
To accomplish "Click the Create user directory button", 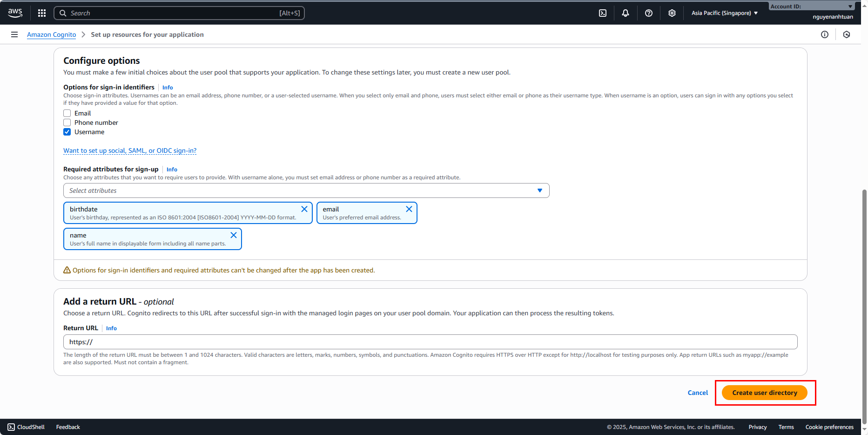I will pyautogui.click(x=765, y=393).
